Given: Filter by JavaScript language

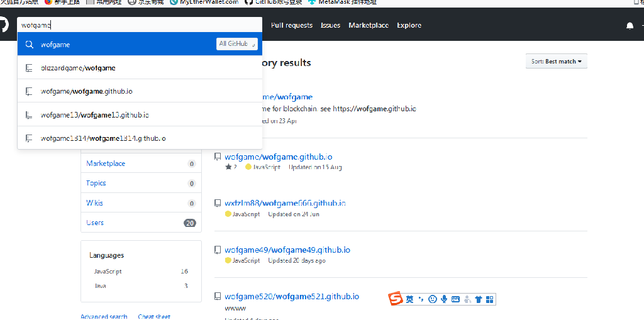Looking at the screenshot, I should pyautogui.click(x=141, y=272).
